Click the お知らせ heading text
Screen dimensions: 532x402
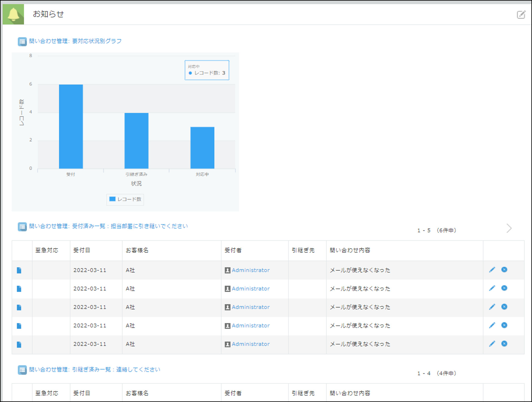point(48,14)
